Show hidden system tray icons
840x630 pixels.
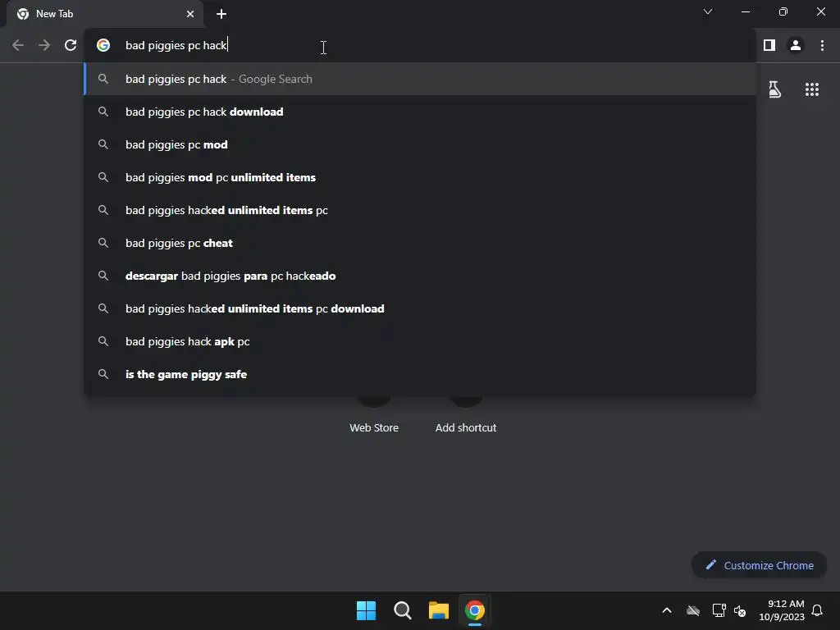click(x=667, y=610)
